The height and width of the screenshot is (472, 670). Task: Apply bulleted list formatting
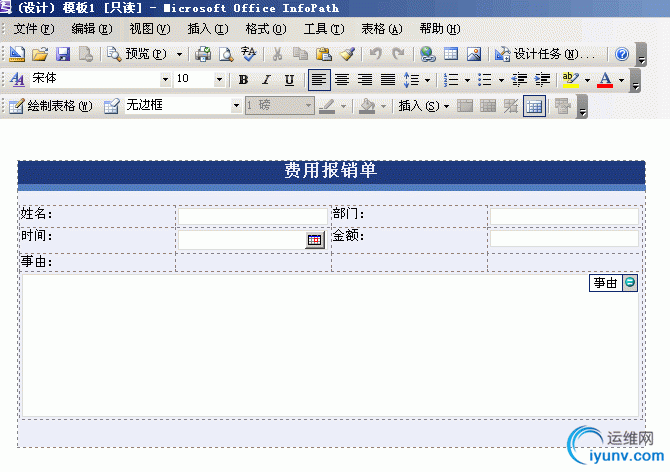(485, 80)
